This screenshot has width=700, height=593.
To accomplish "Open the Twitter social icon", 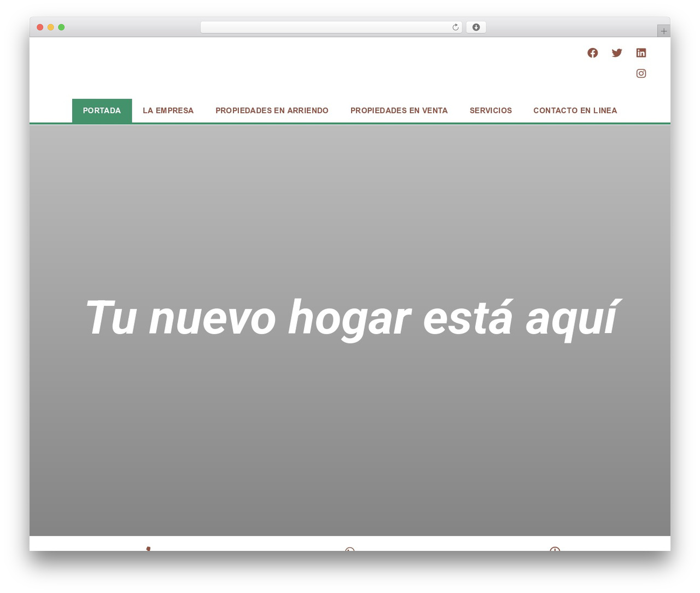I will coord(617,53).
